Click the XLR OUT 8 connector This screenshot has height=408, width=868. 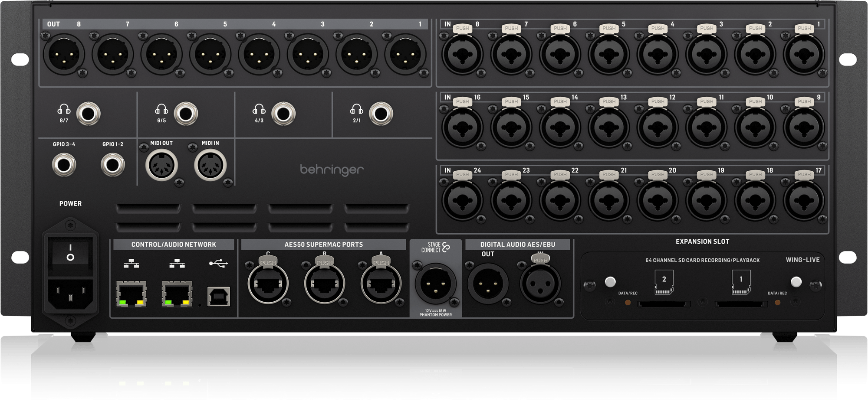[x=64, y=55]
